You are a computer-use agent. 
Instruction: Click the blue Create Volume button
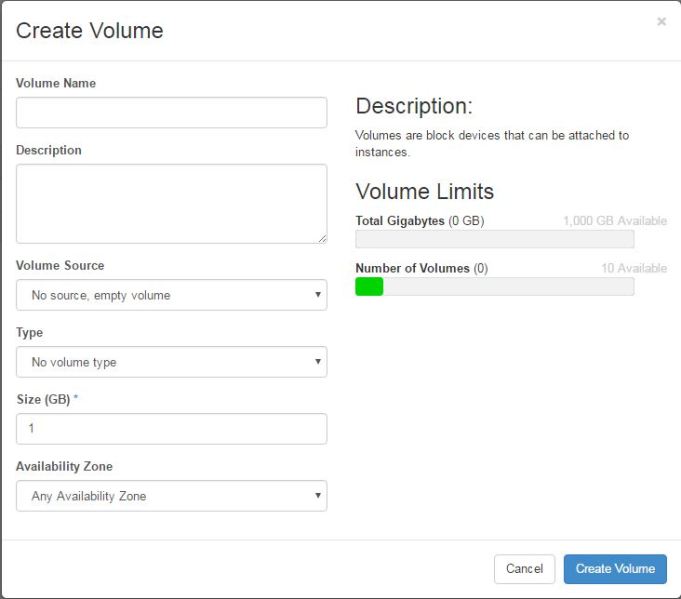pyautogui.click(x=615, y=569)
